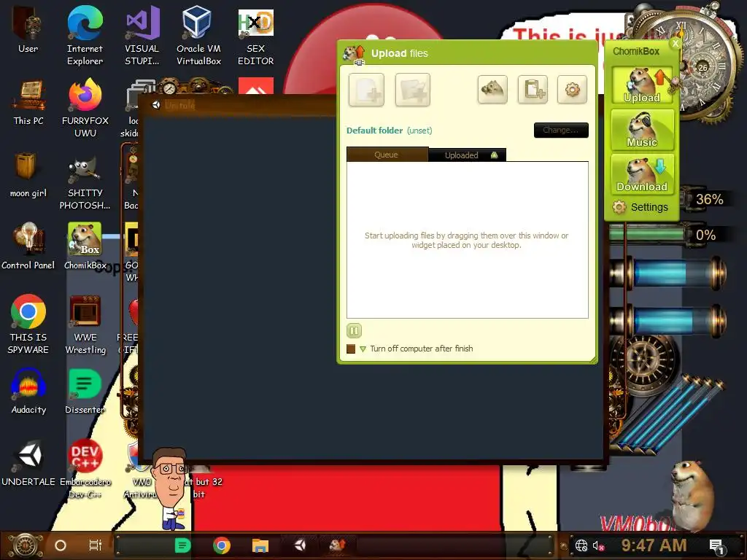
Task: Click the paste from clipboard upload icon
Action: coord(533,89)
